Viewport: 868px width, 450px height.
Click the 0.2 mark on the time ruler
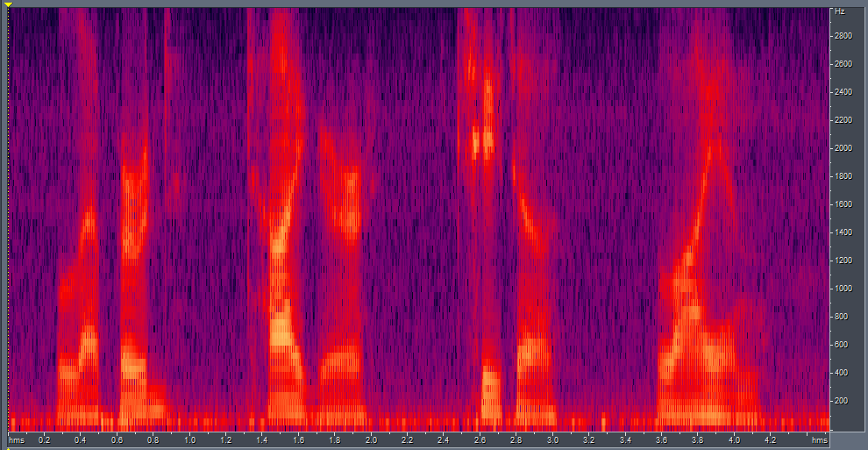coord(45,440)
